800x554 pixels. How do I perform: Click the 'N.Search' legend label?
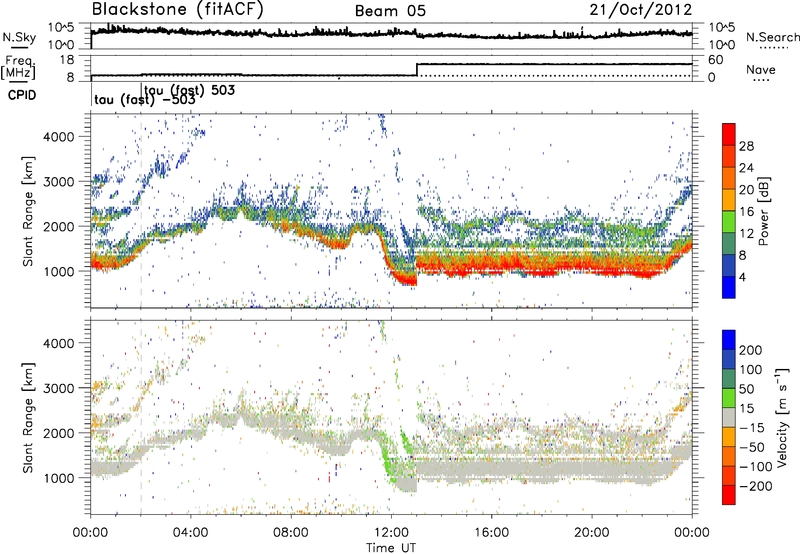click(x=772, y=37)
